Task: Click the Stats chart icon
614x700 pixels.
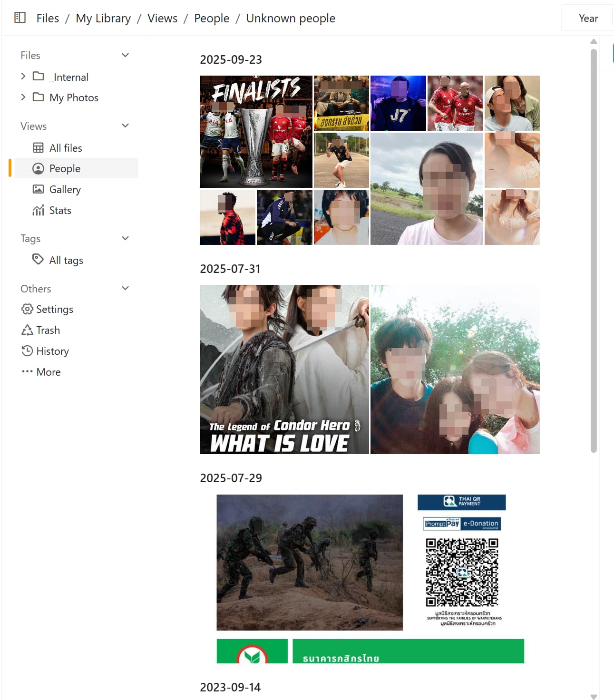Action: click(x=38, y=210)
